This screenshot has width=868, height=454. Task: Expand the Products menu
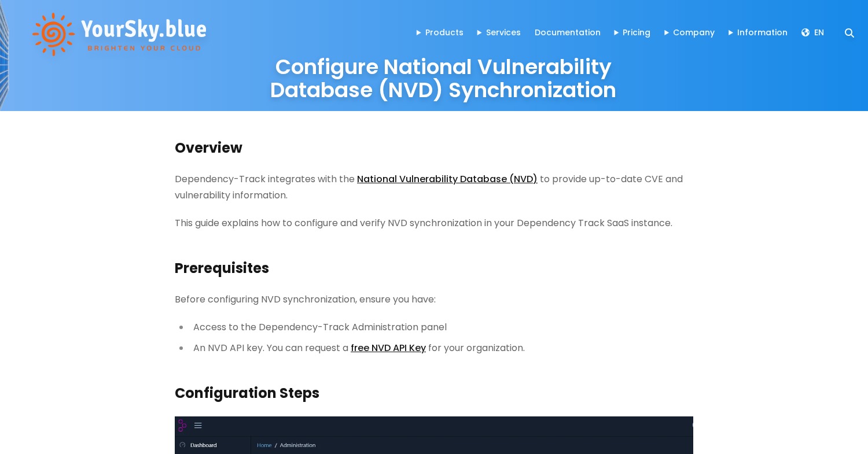point(440,32)
